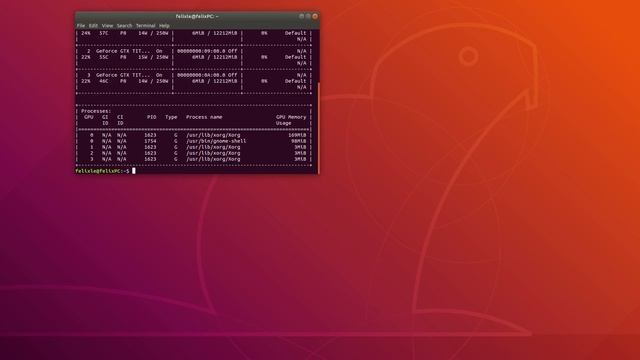
Task: Click the 24% fan speed value
Action: coord(86,33)
